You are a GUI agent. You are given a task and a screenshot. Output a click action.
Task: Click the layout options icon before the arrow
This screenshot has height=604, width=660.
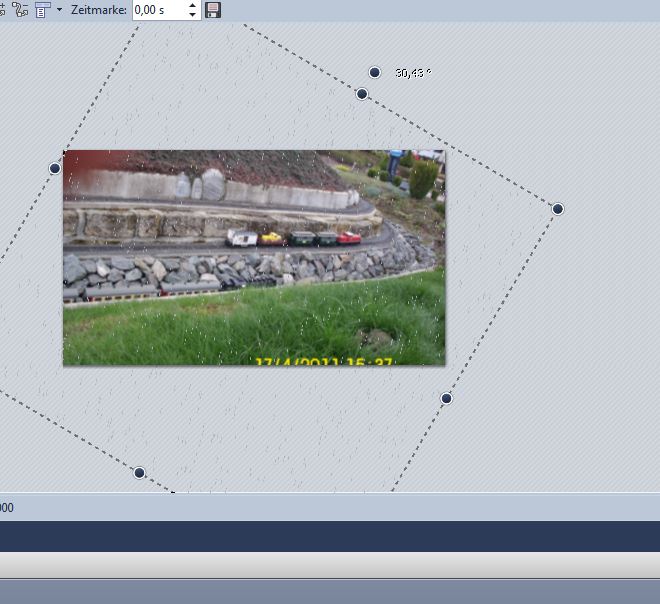coord(42,10)
